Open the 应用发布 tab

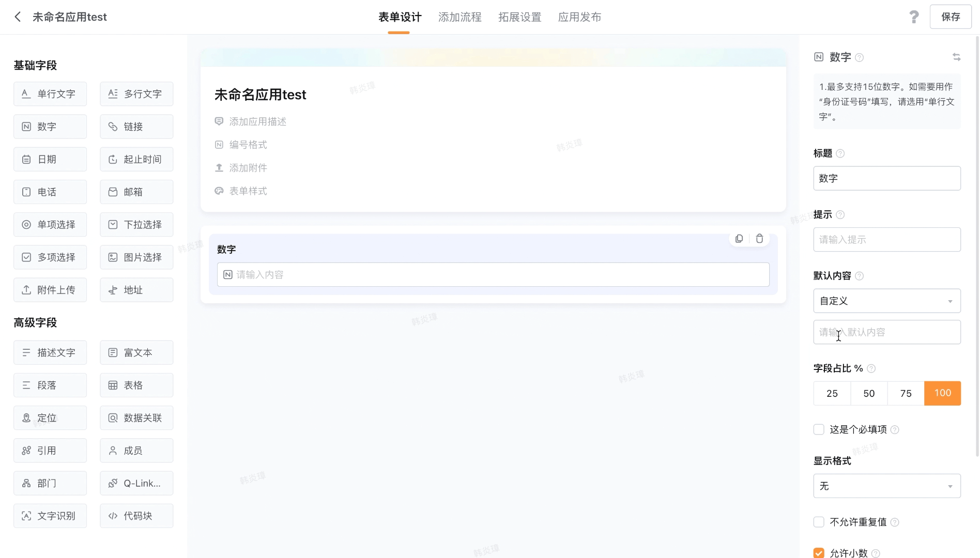click(x=579, y=17)
